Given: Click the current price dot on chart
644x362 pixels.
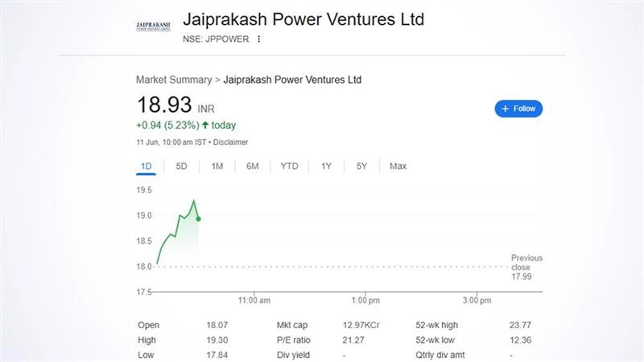Looking at the screenshot, I should point(198,218).
